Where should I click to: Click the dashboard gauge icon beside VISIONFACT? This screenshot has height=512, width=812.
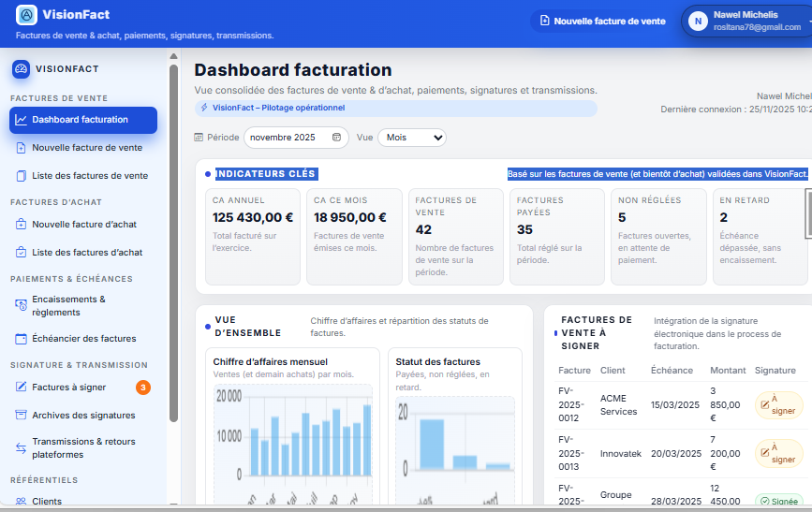click(21, 69)
